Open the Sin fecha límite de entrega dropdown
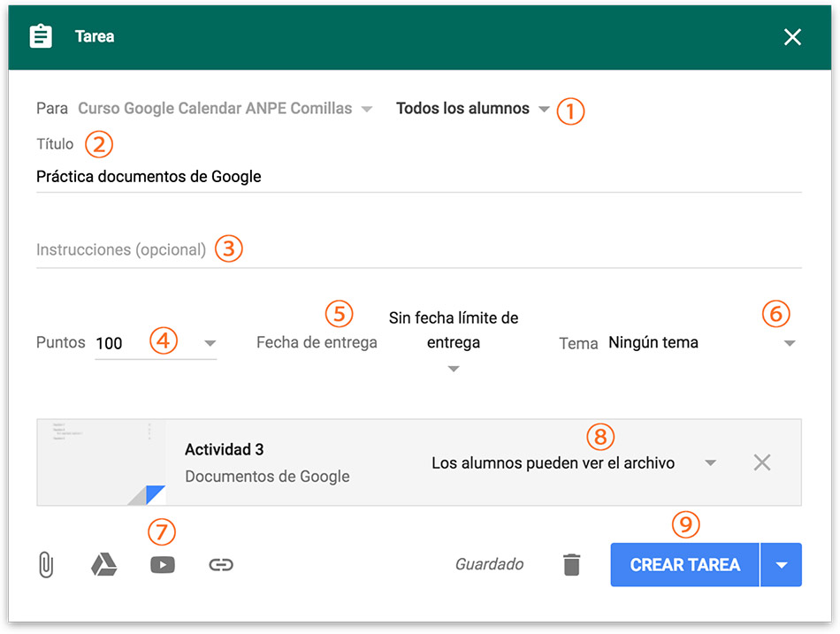The height and width of the screenshot is (634, 840). (x=454, y=342)
